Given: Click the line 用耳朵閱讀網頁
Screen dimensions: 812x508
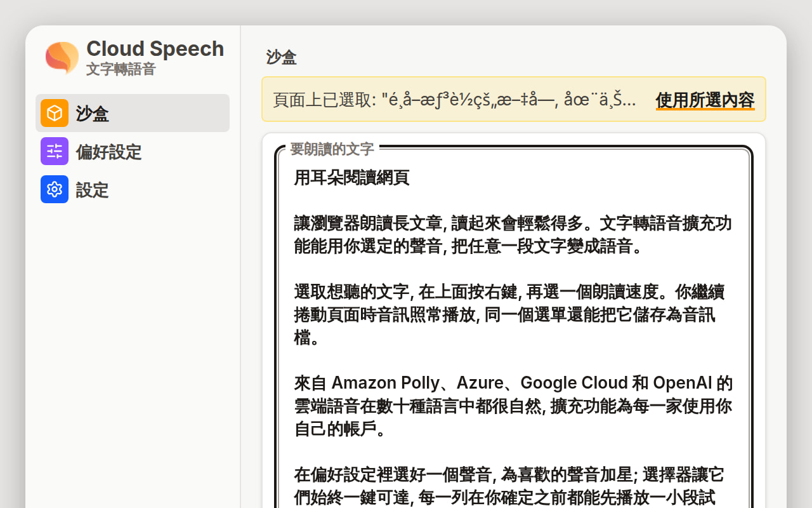Looking at the screenshot, I should [x=352, y=178].
